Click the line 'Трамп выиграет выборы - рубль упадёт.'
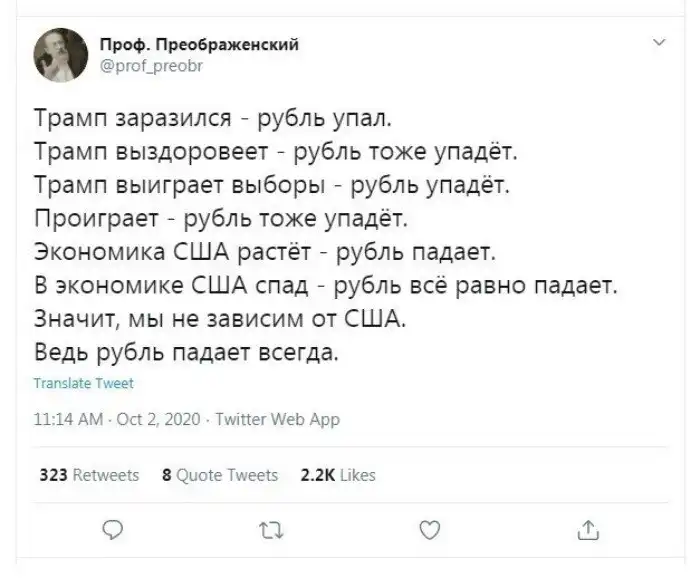Screen dimensions: 700x588 (272, 185)
